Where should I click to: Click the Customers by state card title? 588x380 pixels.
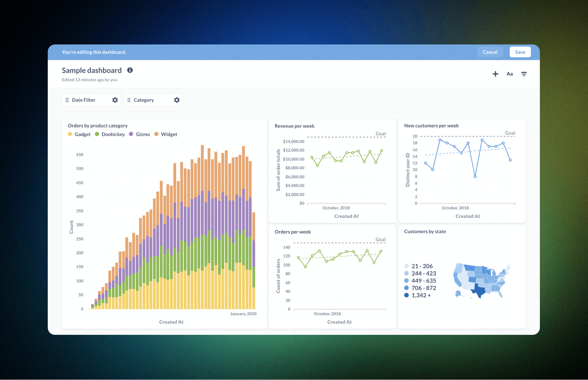425,231
